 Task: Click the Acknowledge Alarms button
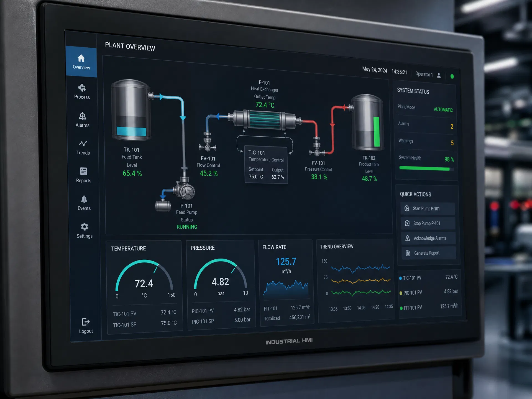(x=428, y=238)
